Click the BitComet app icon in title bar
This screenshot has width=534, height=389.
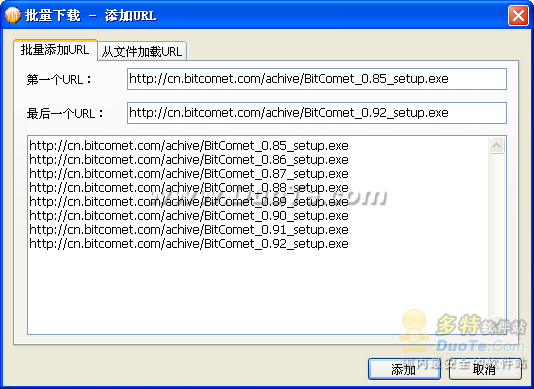click(x=13, y=15)
